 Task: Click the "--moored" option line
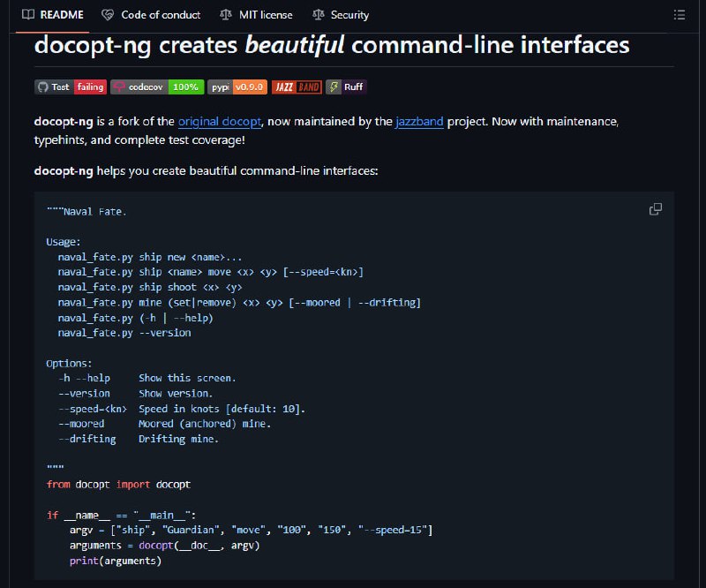[164, 424]
